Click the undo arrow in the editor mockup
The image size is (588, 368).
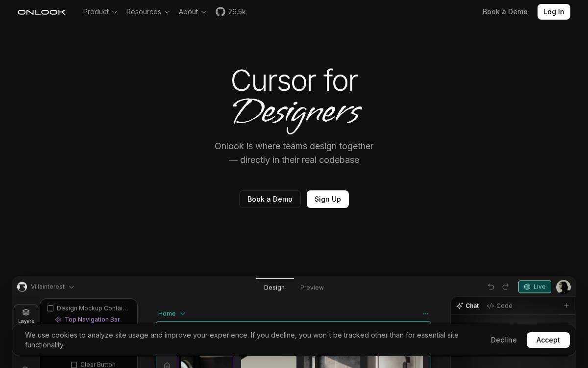(x=491, y=287)
